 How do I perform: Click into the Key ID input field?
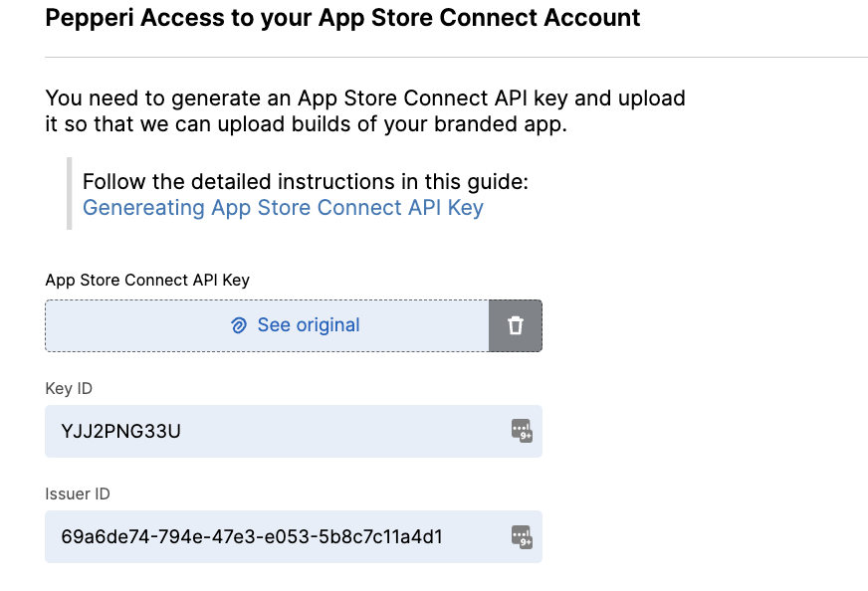point(294,431)
